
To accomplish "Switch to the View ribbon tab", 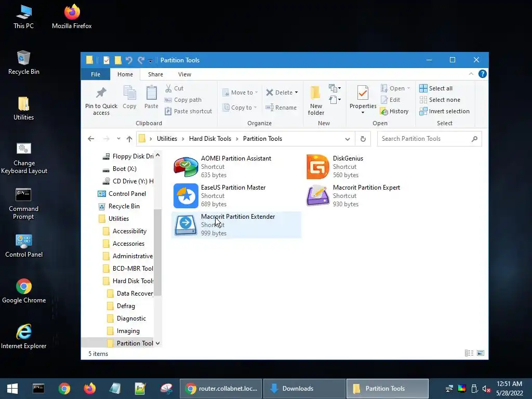I will coord(184,74).
